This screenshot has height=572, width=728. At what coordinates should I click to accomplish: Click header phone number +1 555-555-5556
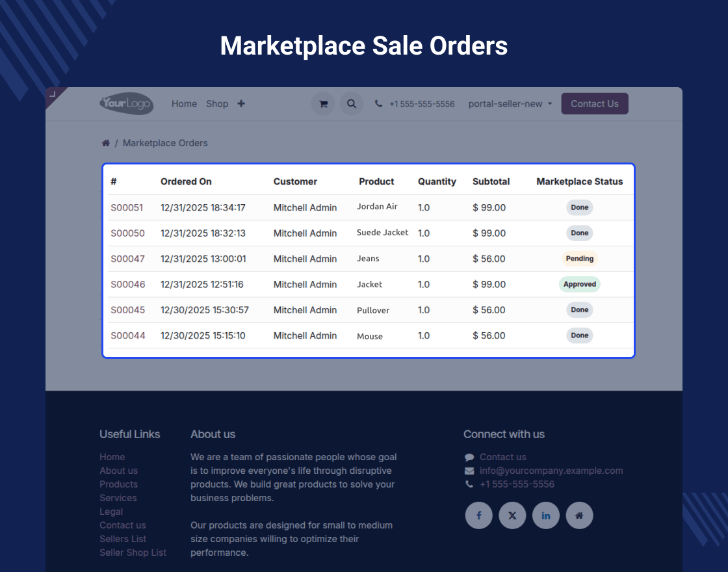(x=422, y=104)
